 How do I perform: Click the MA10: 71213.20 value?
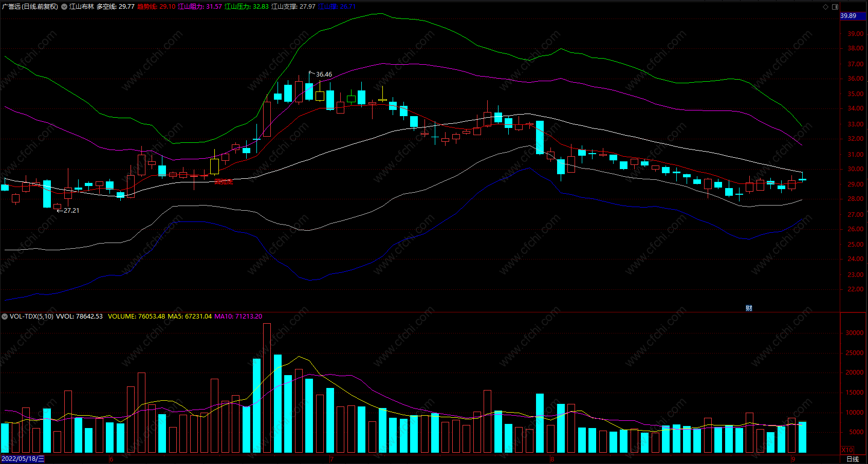click(238, 317)
